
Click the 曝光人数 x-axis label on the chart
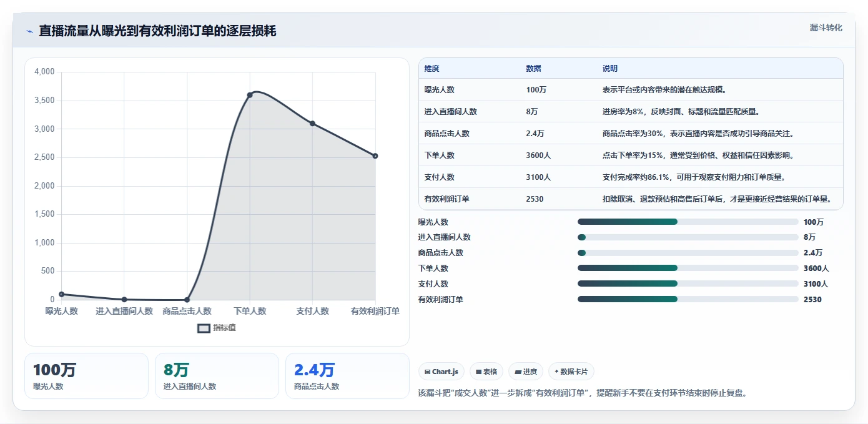click(x=62, y=311)
